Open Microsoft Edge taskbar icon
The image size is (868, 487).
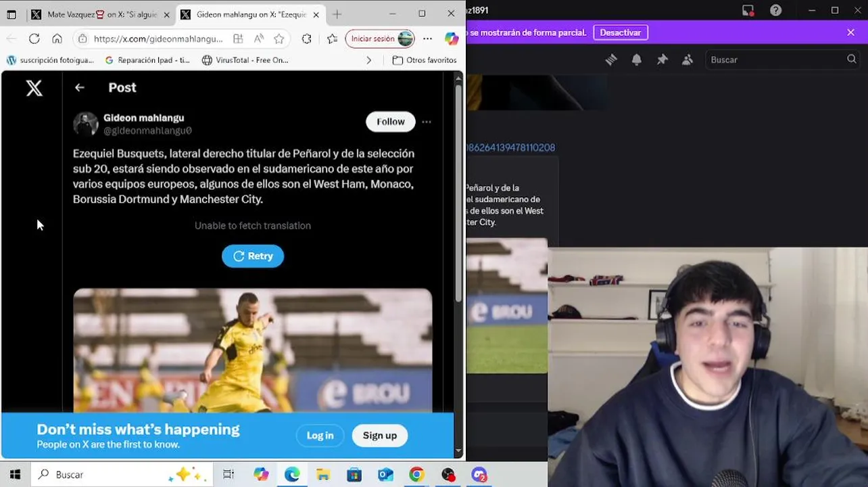pyautogui.click(x=292, y=475)
